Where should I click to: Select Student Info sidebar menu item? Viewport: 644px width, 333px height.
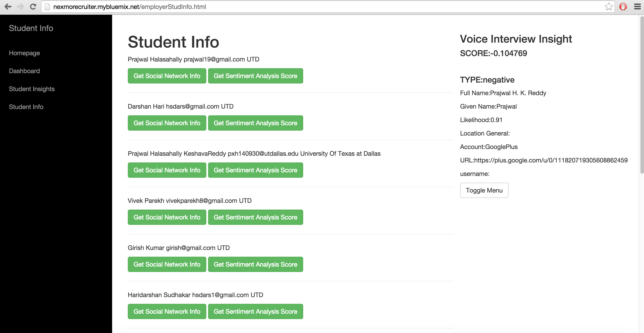[x=26, y=107]
